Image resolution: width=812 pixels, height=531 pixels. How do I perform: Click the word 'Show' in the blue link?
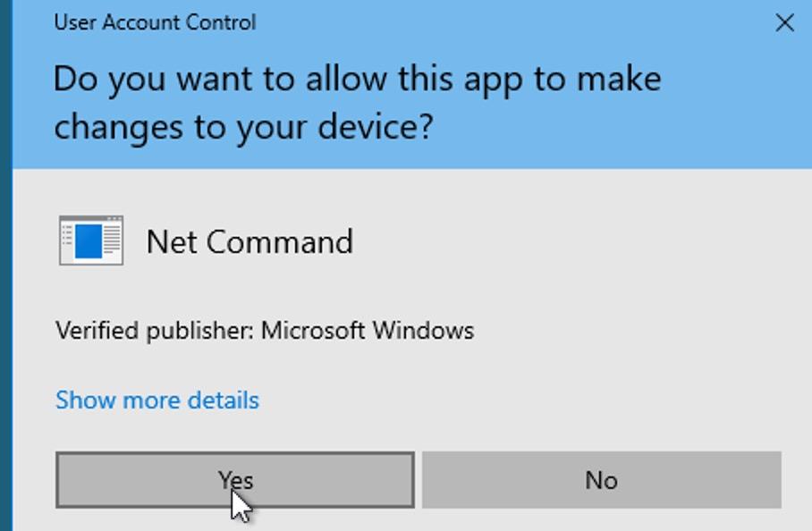(82, 400)
